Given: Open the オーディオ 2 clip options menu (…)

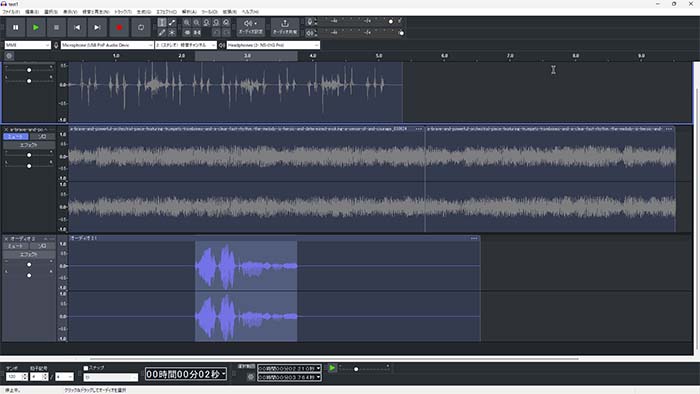Looking at the screenshot, I should coord(474,238).
